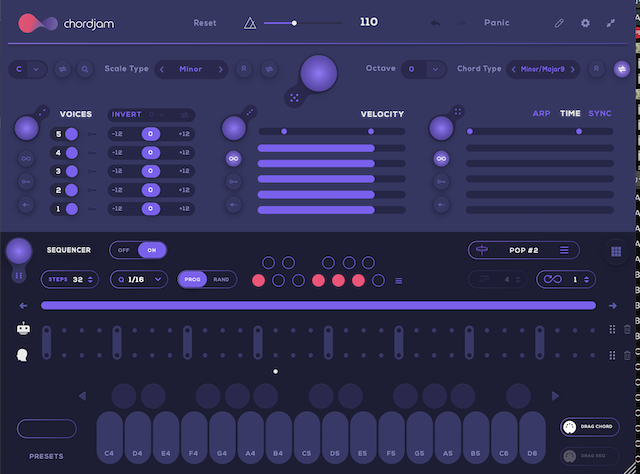This screenshot has width=640, height=474.
Task: Select RAND sequencer mode
Action: tap(221, 279)
